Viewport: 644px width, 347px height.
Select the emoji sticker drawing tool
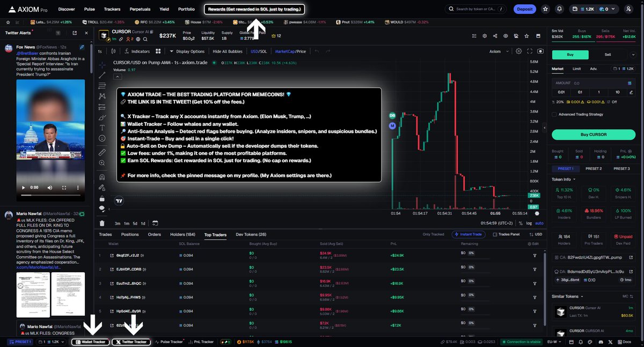[102, 138]
